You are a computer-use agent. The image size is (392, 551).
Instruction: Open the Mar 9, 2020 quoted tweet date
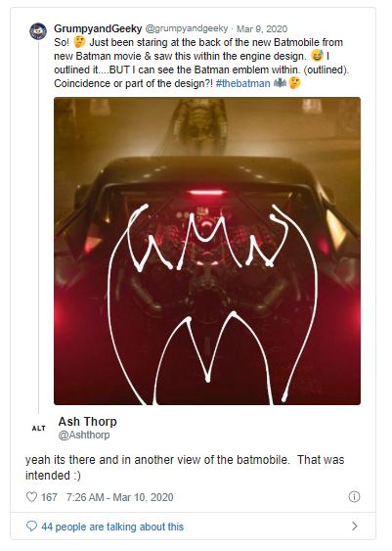tap(262, 28)
